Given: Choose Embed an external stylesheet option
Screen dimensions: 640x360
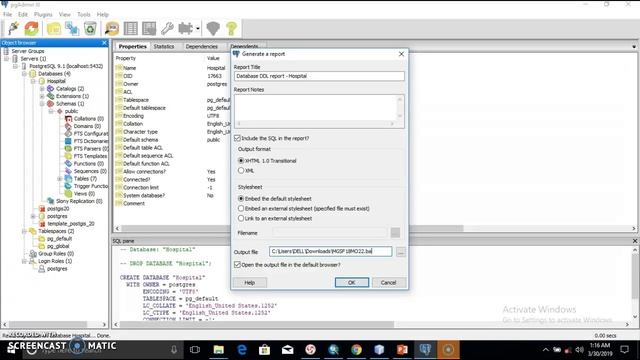Looking at the screenshot, I should click(241, 209).
